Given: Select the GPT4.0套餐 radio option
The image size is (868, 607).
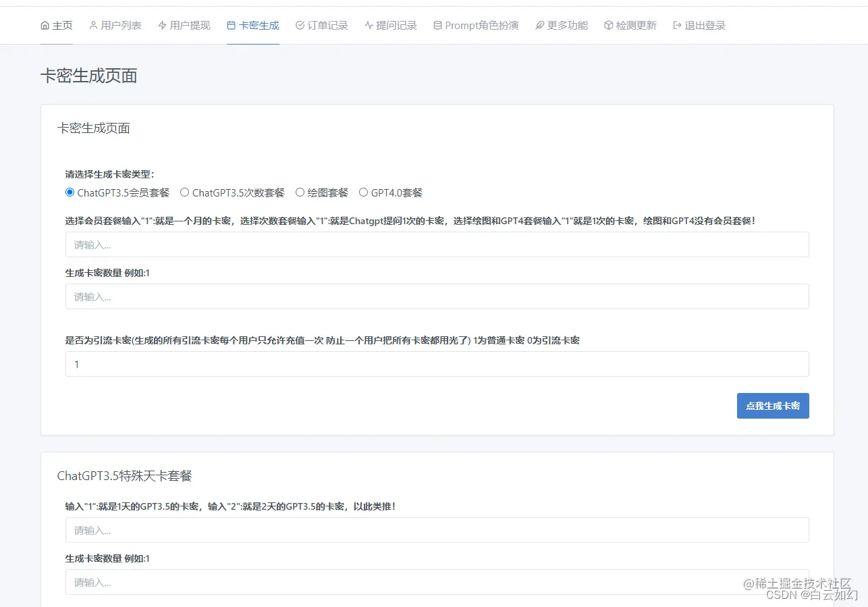Looking at the screenshot, I should [363, 192].
